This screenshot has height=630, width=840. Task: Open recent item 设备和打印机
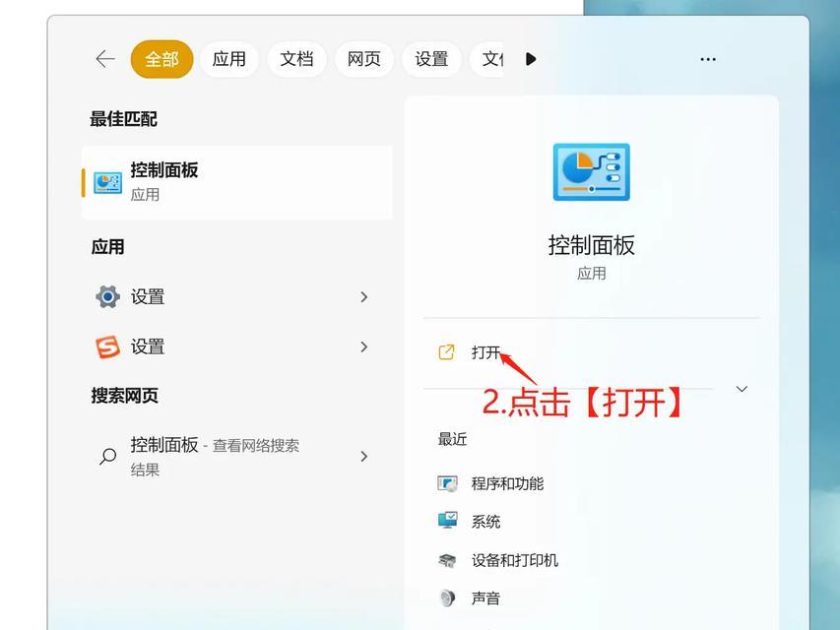pyautogui.click(x=514, y=560)
